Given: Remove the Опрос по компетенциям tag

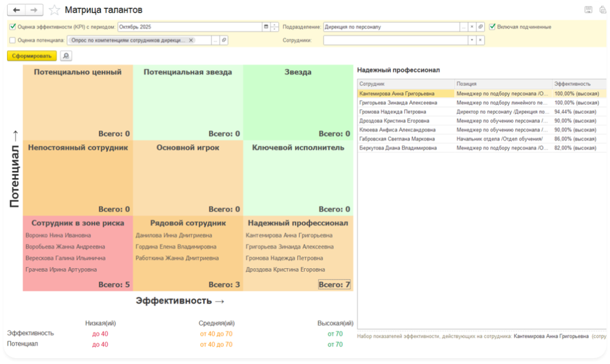Looking at the screenshot, I should tap(191, 40).
